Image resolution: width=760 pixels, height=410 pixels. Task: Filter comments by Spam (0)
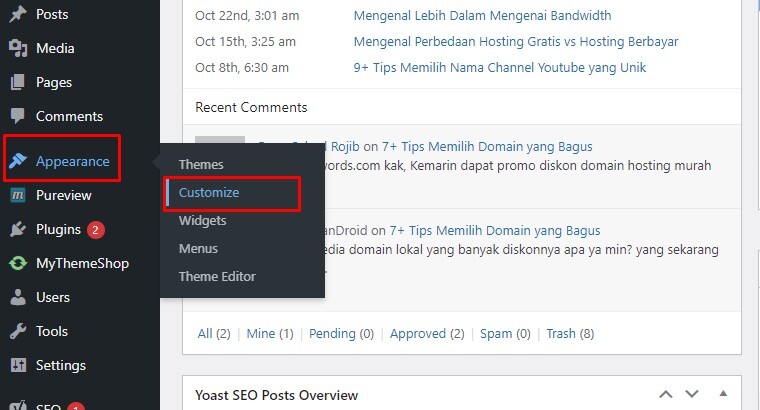(x=505, y=333)
